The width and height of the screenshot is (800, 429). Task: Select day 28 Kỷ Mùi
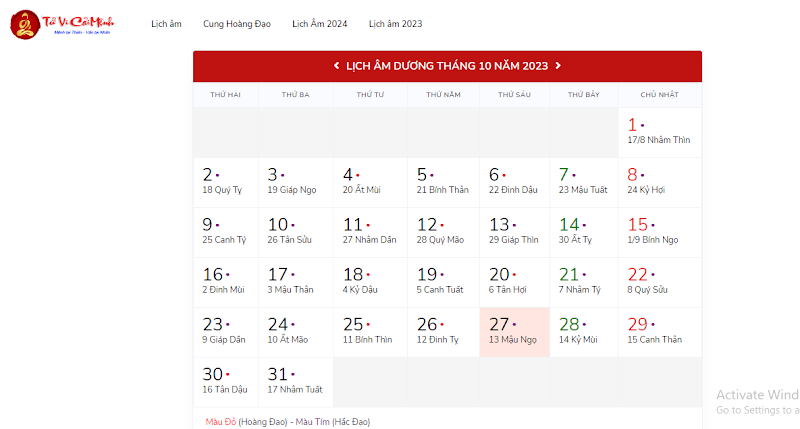(x=584, y=332)
